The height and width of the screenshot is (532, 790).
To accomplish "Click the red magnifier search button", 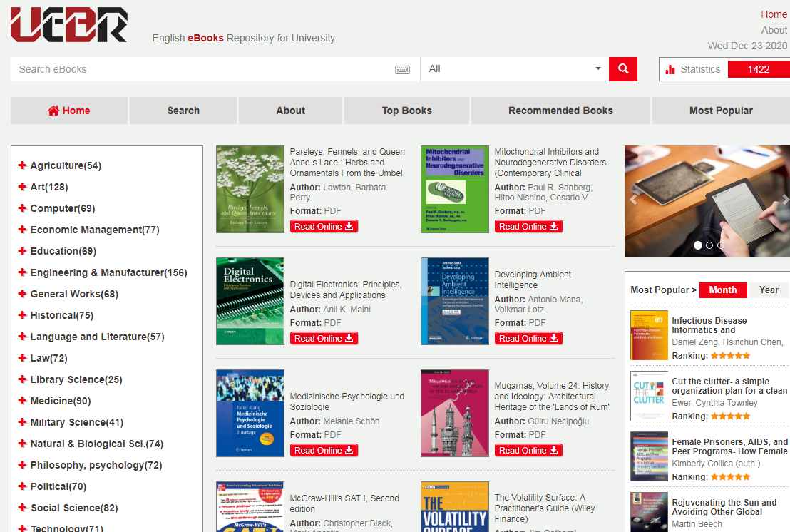I will click(622, 69).
